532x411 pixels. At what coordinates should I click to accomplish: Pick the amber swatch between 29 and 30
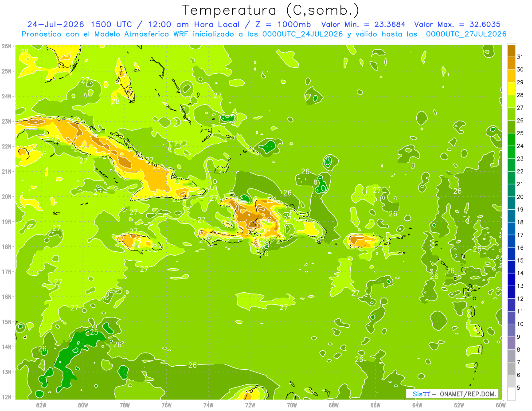(511, 76)
